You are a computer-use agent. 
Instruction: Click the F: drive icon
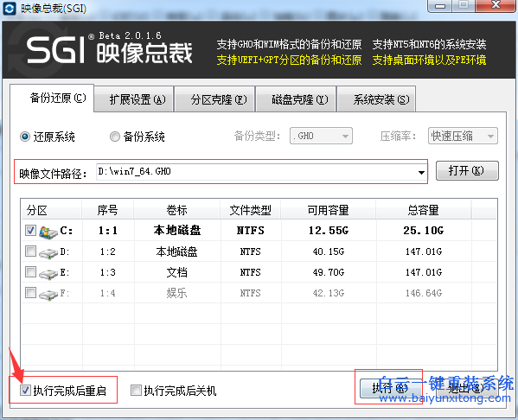coord(48,294)
